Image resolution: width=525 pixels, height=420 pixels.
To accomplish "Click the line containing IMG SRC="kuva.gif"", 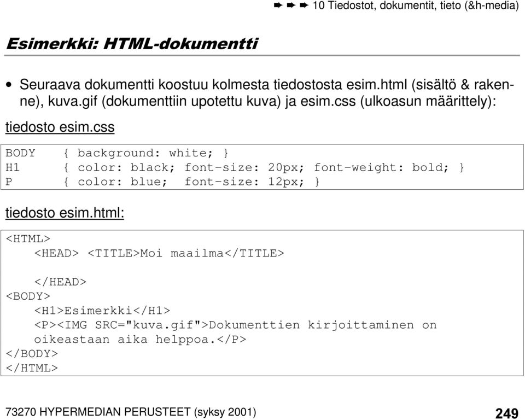I will pos(235,325).
